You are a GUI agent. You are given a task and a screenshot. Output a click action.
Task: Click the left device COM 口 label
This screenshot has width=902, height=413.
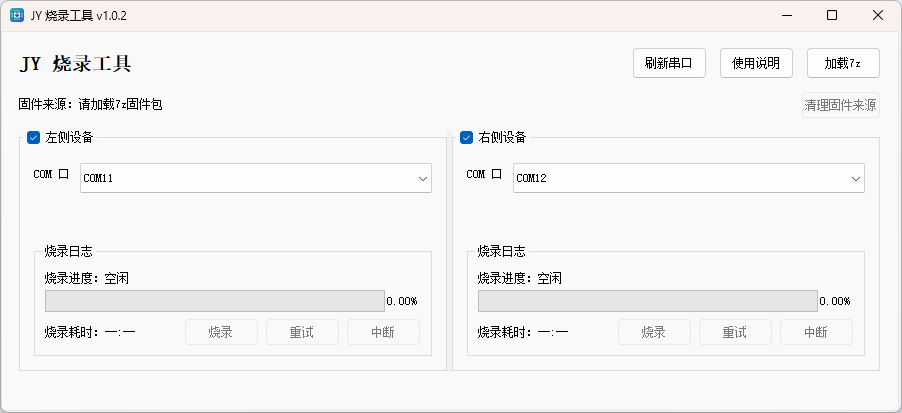point(51,174)
